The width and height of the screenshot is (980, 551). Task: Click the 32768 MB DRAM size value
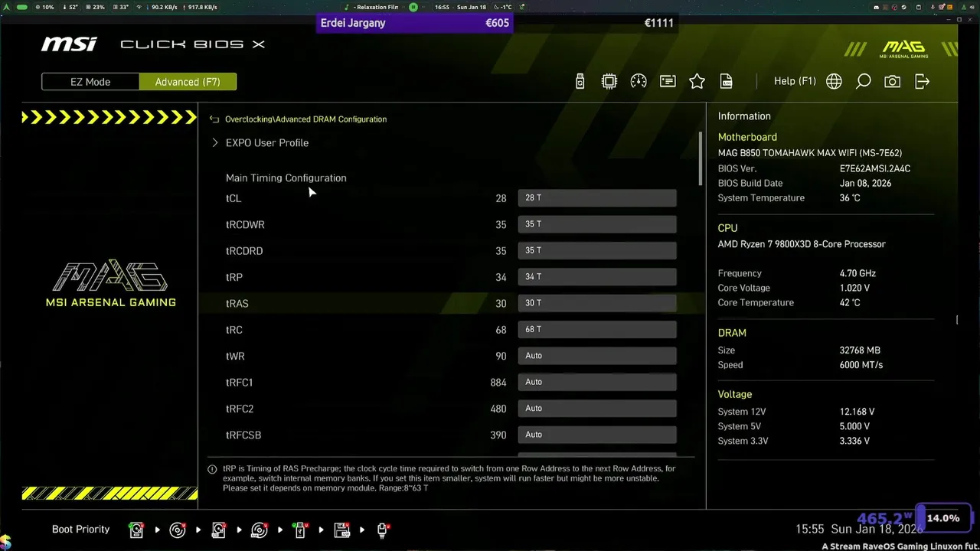click(860, 350)
